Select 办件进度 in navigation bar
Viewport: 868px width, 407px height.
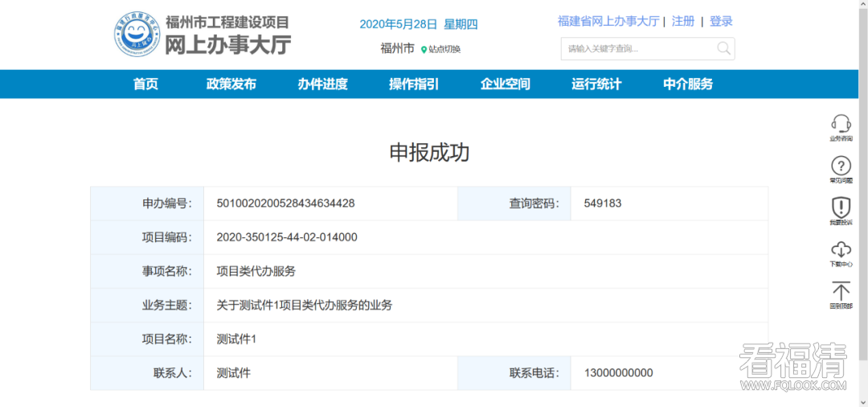[322, 84]
